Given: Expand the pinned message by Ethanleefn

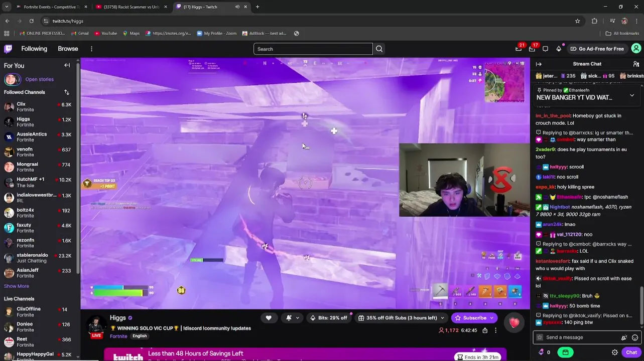Looking at the screenshot, I should (632, 95).
